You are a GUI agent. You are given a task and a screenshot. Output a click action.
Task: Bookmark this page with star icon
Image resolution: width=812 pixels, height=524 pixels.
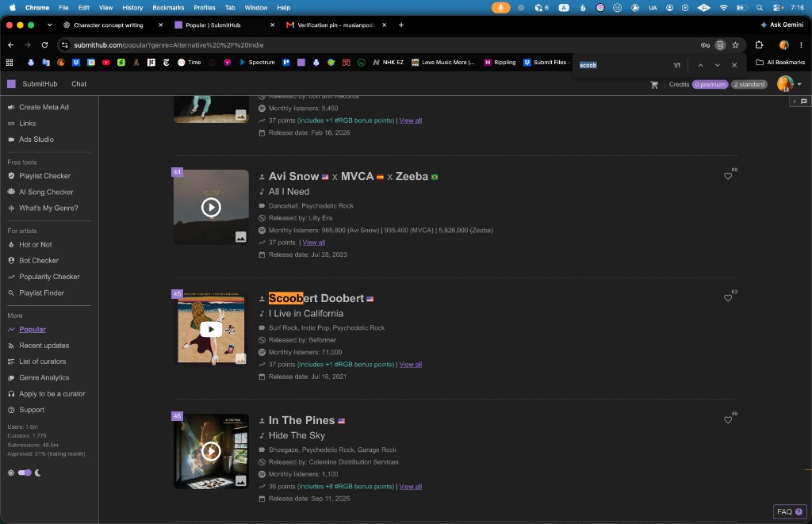point(735,45)
